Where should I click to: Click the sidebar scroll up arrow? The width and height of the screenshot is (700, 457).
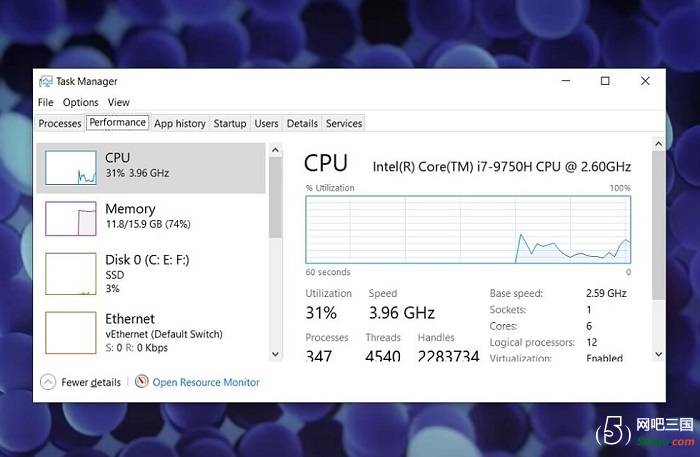point(275,150)
